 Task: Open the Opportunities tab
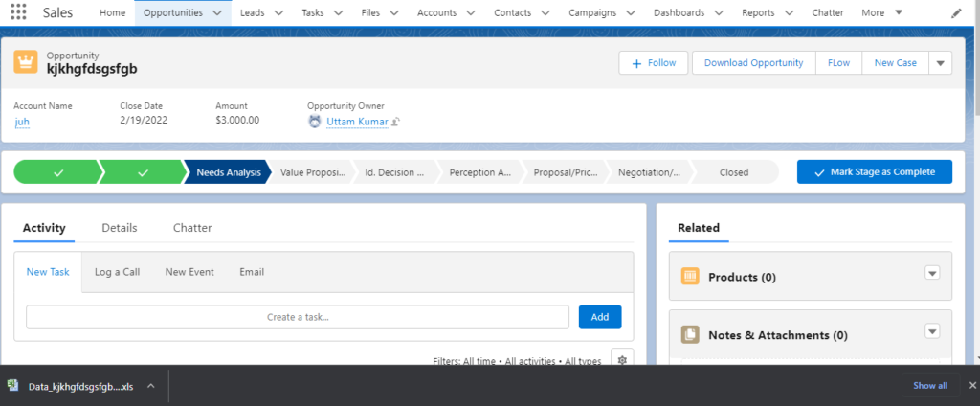pos(173,12)
